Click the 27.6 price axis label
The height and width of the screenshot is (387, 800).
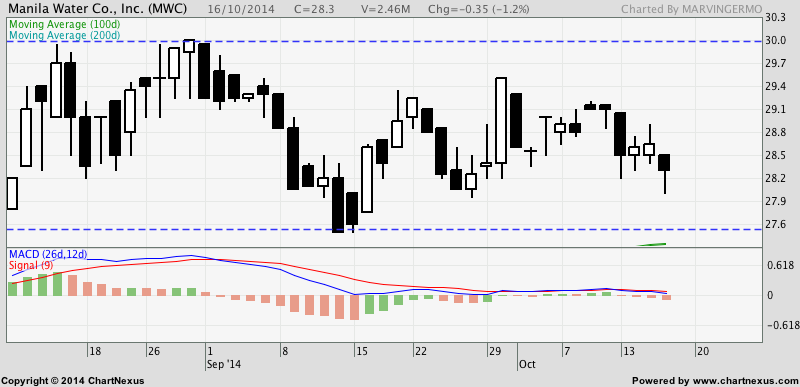tap(776, 224)
